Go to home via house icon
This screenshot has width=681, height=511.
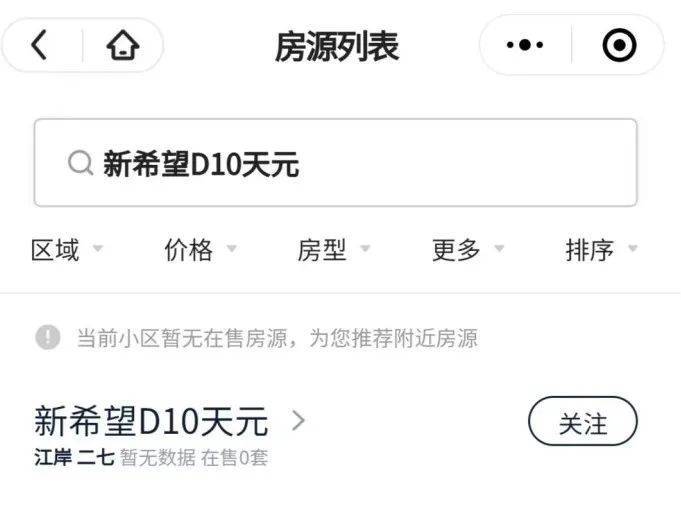pyautogui.click(x=123, y=45)
